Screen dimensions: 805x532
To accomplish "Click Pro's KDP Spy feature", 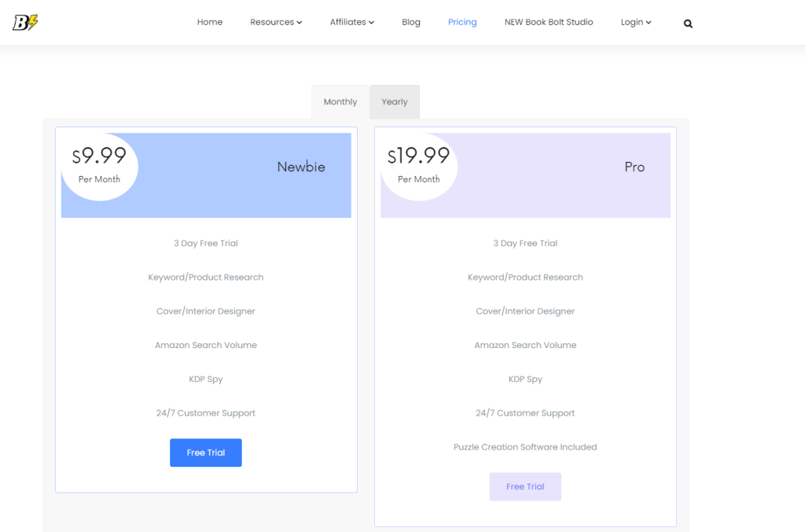I will tap(525, 379).
